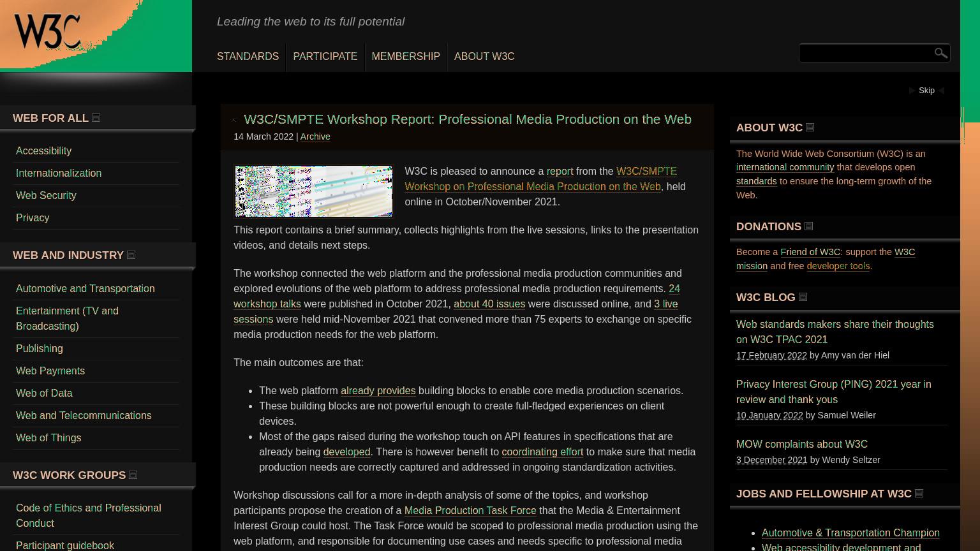Open the 'about 40 issues' link
The height and width of the screenshot is (551, 980).
(x=489, y=304)
